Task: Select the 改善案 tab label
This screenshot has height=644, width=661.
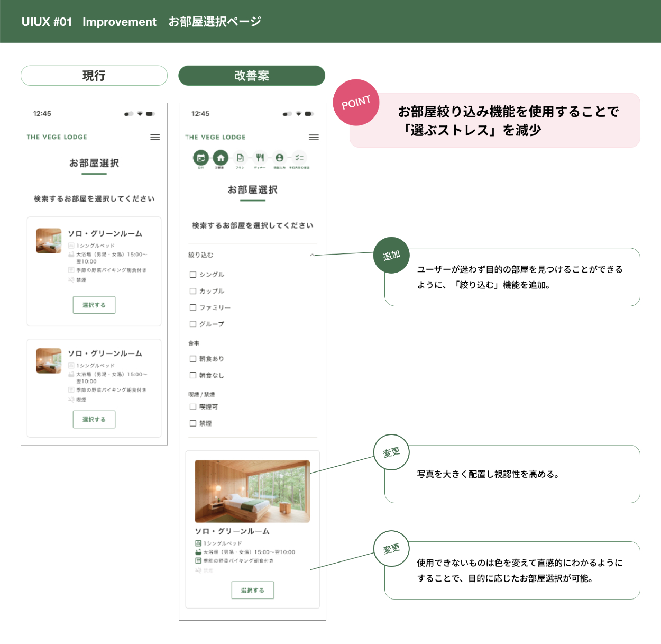Action: [x=252, y=76]
